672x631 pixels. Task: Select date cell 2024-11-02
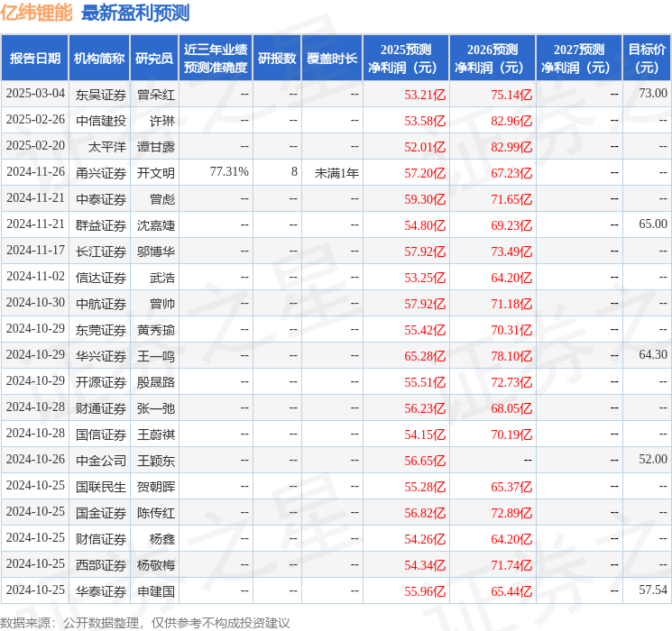(x=35, y=277)
